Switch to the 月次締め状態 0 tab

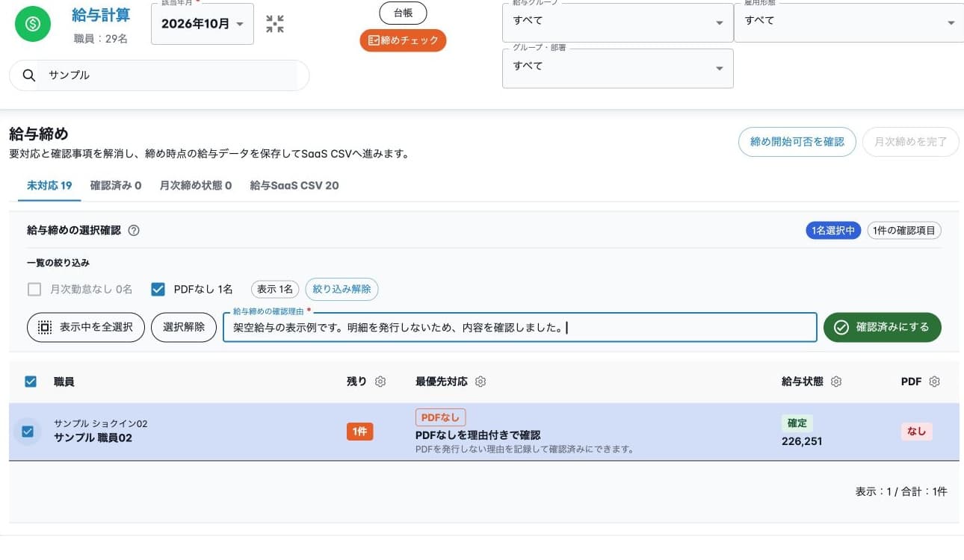196,185
